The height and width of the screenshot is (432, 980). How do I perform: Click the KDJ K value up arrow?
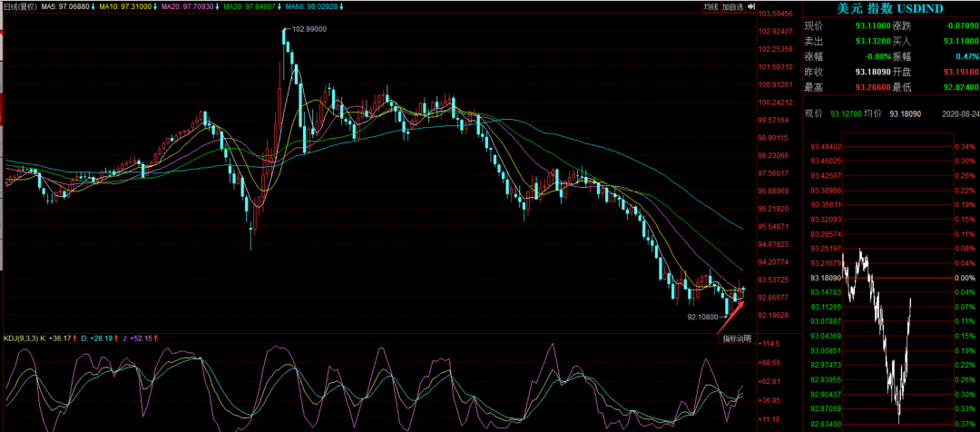(x=76, y=339)
